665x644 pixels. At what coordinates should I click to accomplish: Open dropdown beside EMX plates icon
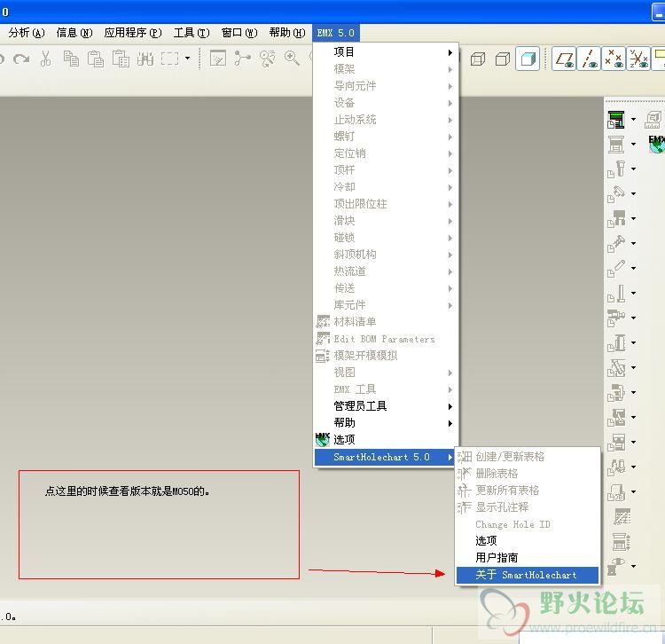tap(634, 145)
